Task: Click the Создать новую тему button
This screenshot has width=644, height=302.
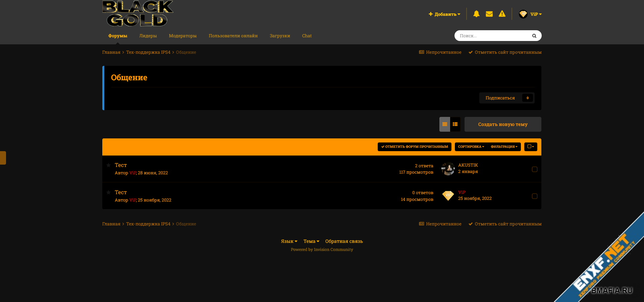Action: (502, 124)
